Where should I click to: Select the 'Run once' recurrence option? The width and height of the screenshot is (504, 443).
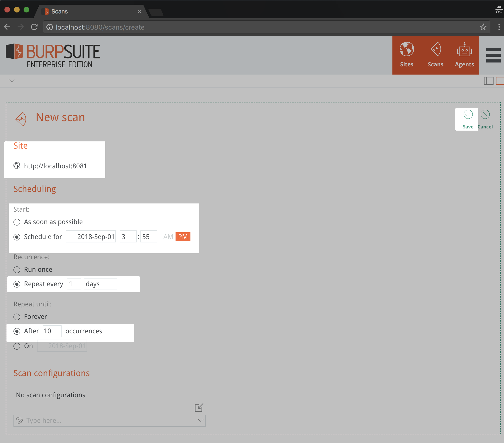17,269
